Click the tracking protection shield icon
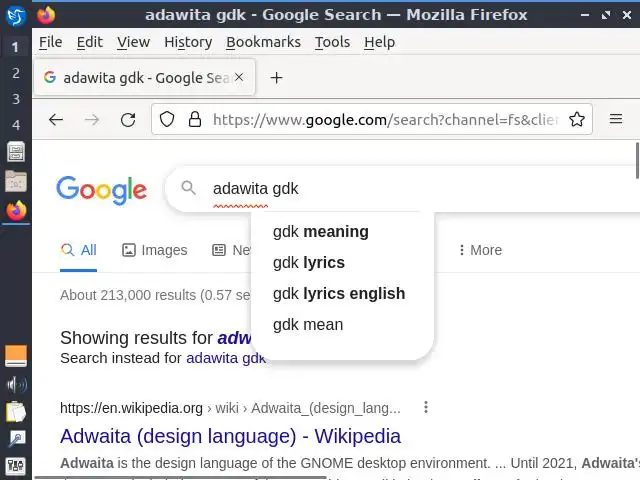 tap(167, 120)
